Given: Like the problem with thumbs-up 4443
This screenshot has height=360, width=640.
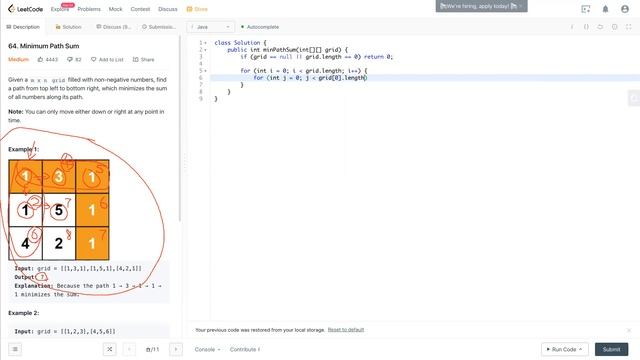Looking at the screenshot, I should [48, 60].
